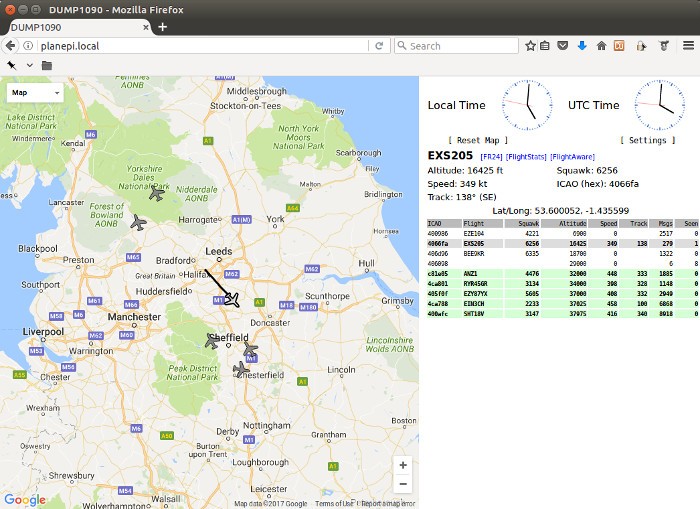Sort the table by Altitude column
The image size is (700, 509).
564,223
